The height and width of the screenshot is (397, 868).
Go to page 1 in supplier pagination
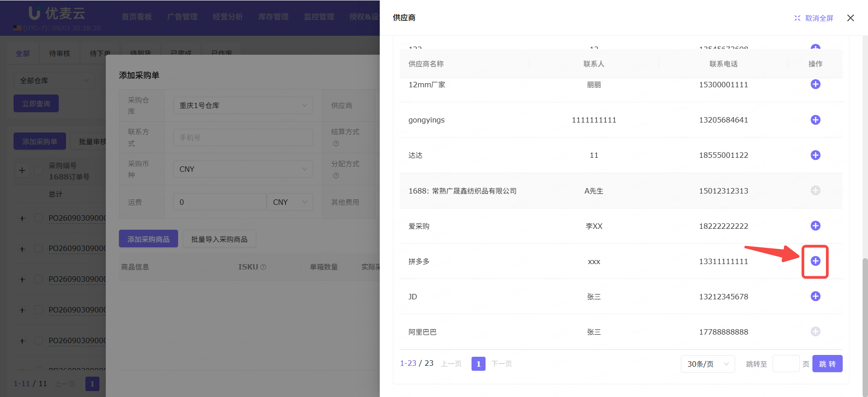[x=478, y=364]
